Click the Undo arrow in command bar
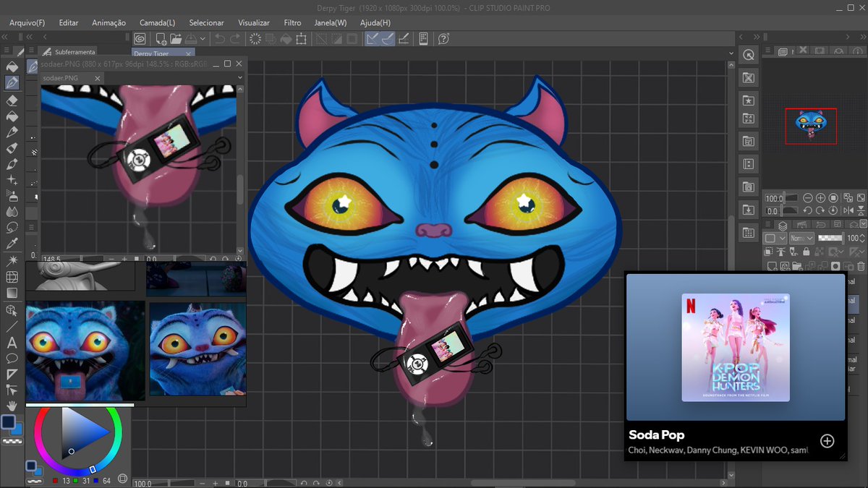Viewport: 868px width, 488px height. coord(220,38)
